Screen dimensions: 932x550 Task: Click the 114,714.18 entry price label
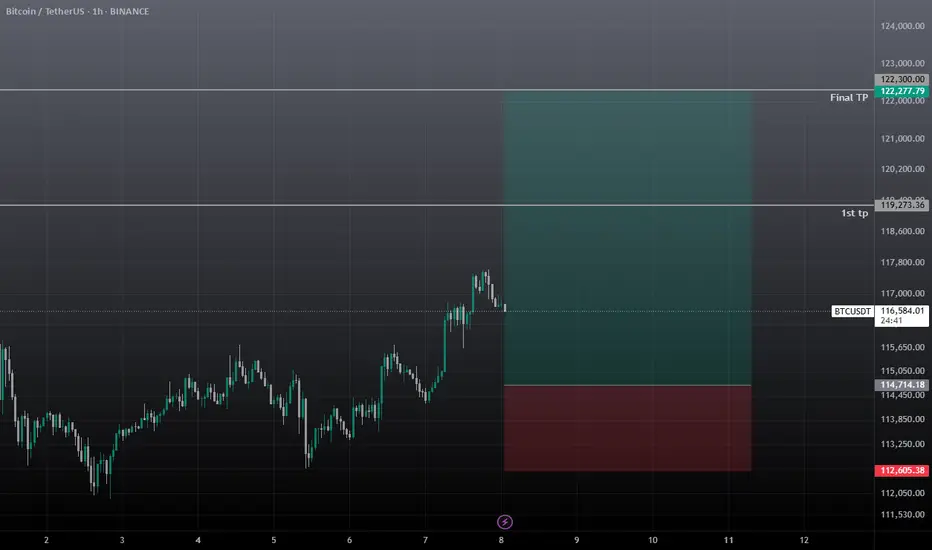coord(902,385)
